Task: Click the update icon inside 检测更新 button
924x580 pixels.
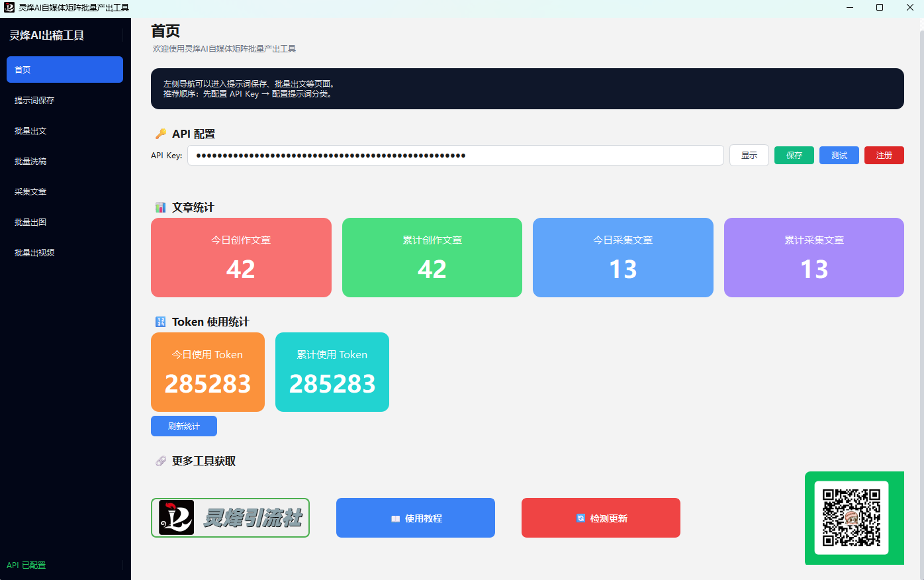Action: click(582, 518)
